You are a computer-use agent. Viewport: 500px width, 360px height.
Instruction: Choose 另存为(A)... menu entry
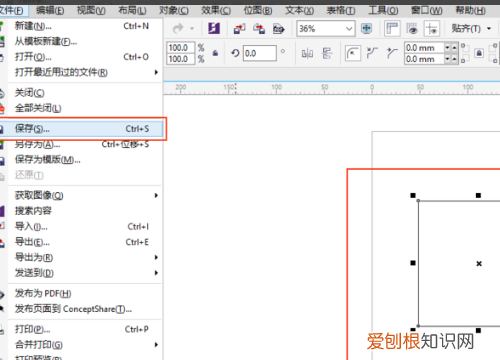81,144
